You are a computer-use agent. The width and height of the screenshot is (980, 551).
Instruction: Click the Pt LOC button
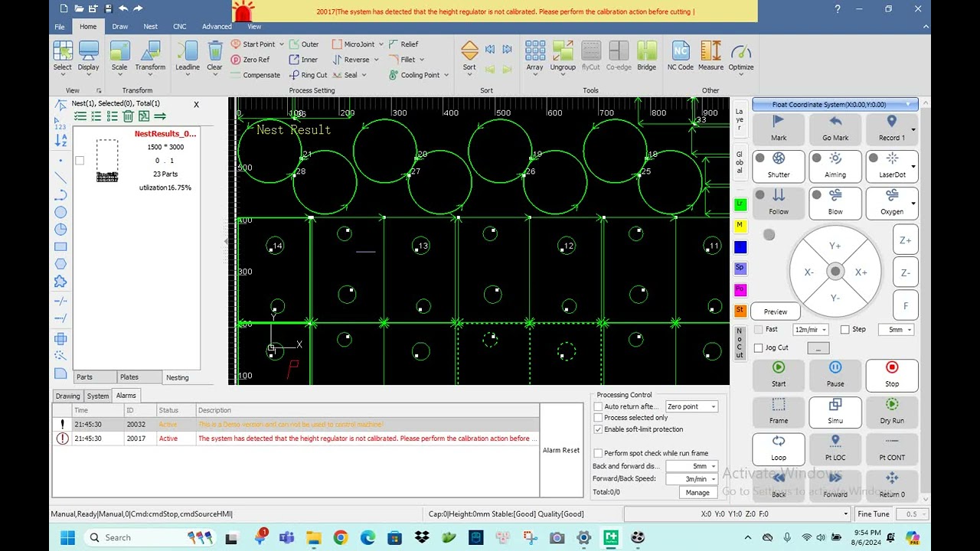[x=835, y=448]
